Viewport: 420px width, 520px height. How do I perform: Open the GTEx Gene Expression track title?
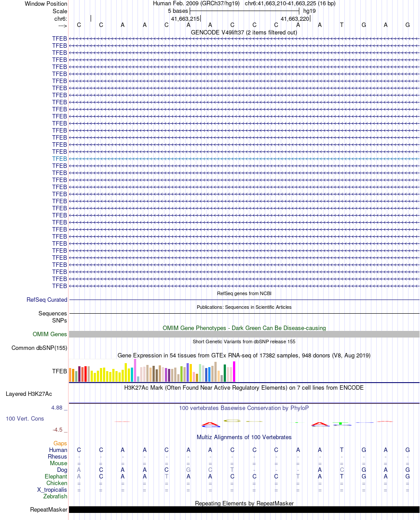pyautogui.click(x=244, y=356)
